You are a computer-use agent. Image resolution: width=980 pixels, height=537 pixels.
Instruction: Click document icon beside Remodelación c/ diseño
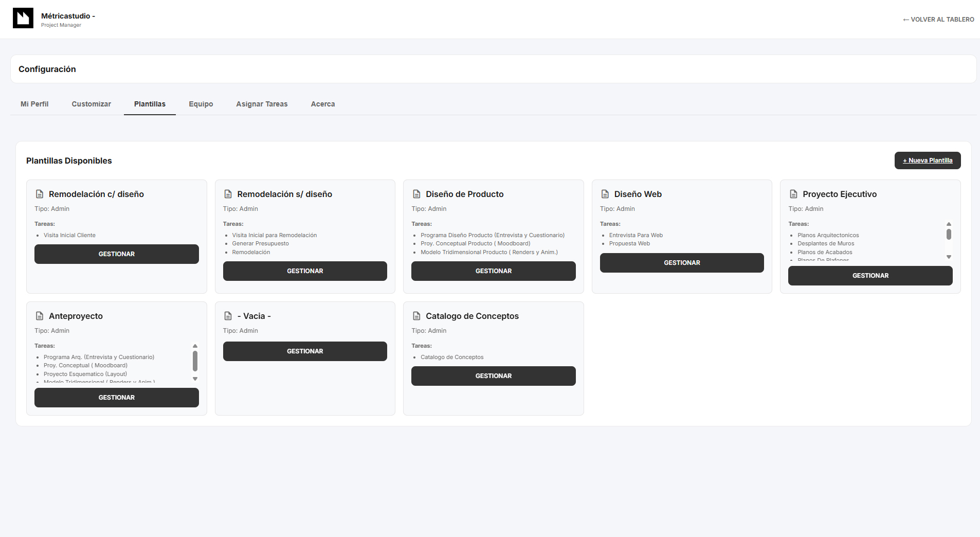[x=40, y=194]
